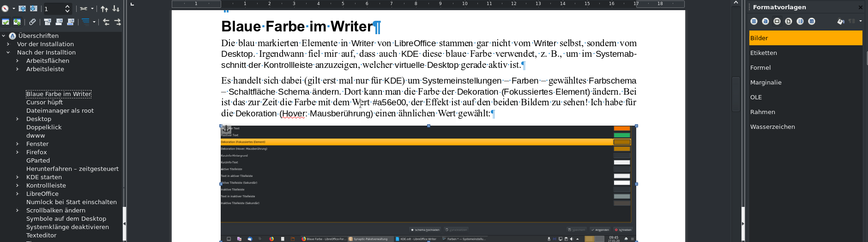Toggle the Navigator list box view
Image resolution: width=868 pixels, height=242 pixels.
(6, 22)
